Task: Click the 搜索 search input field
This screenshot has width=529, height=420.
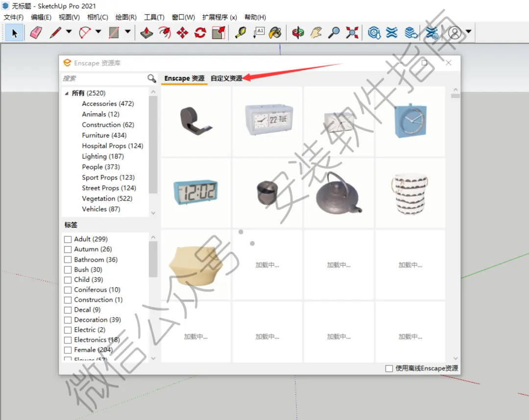Action: click(x=104, y=78)
